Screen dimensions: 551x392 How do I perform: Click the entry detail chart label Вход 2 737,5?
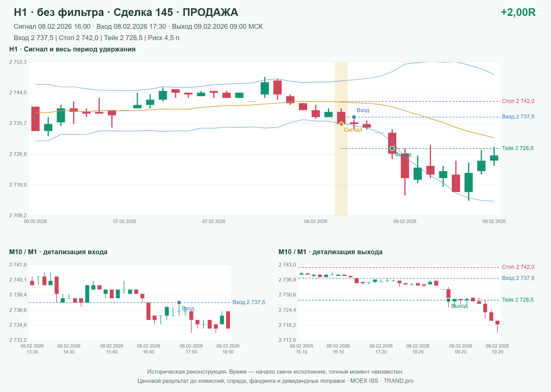(249, 302)
